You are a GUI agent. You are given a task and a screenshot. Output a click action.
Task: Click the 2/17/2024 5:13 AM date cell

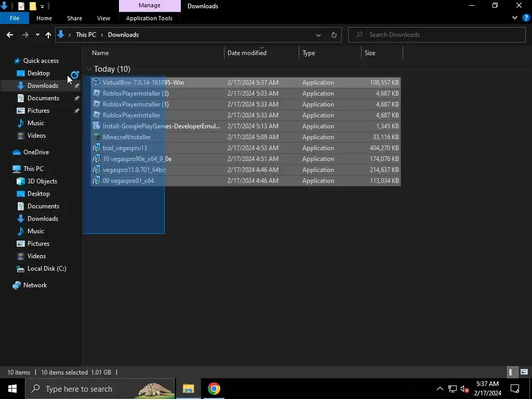[x=253, y=126]
